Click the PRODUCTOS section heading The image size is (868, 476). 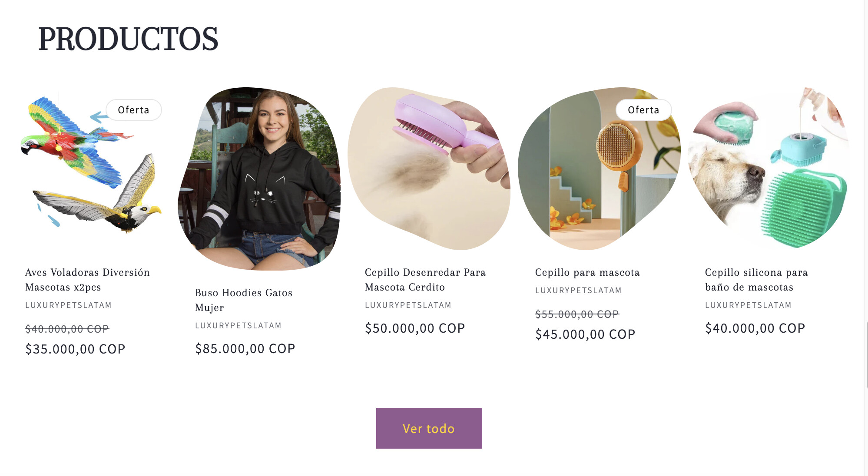[x=128, y=39]
